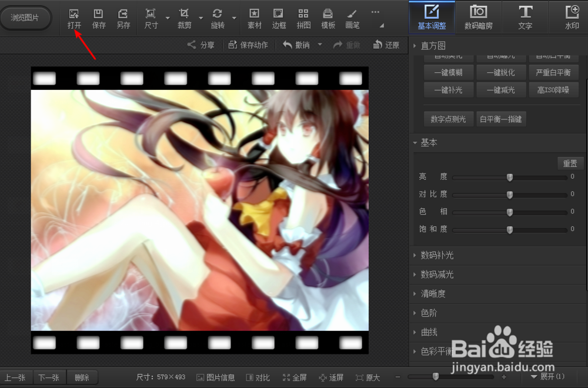Open dropdown arrow next to 尺寸

pyautogui.click(x=168, y=18)
